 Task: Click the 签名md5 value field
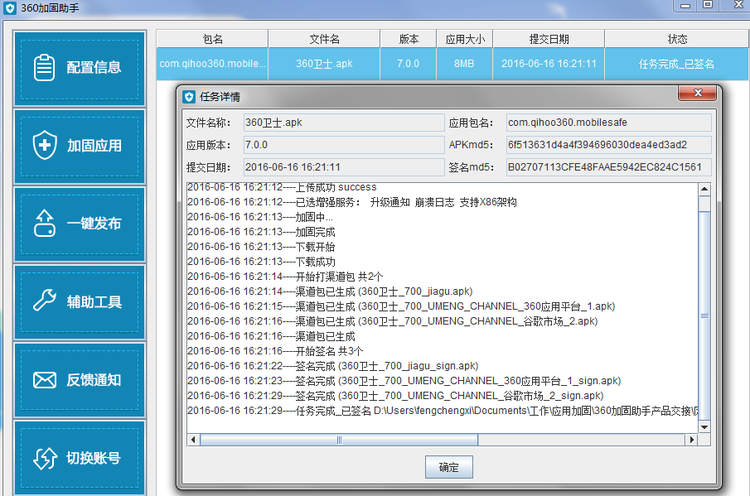click(x=608, y=167)
